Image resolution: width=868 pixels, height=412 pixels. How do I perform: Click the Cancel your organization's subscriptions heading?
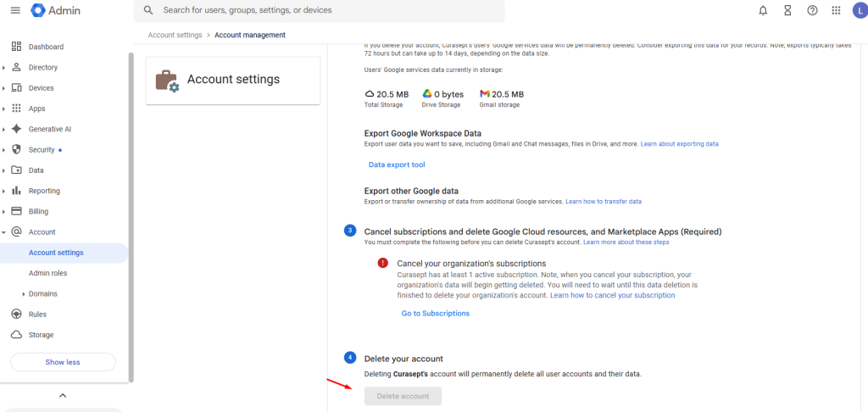(x=471, y=263)
